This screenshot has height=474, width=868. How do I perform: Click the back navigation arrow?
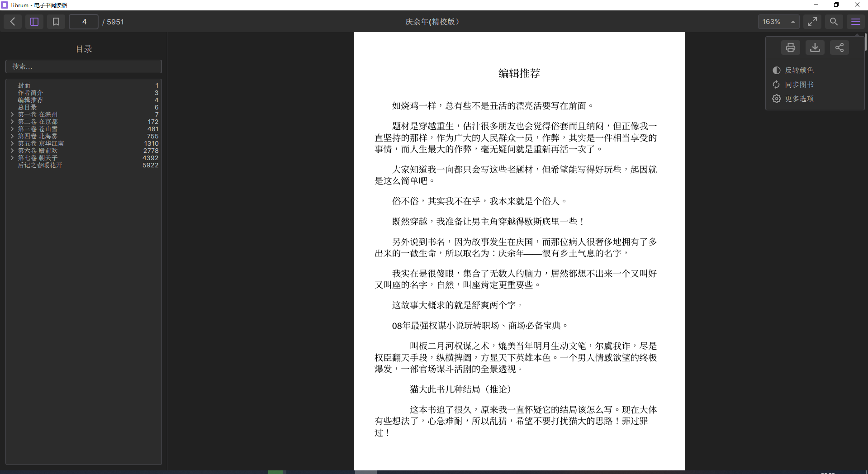click(13, 21)
